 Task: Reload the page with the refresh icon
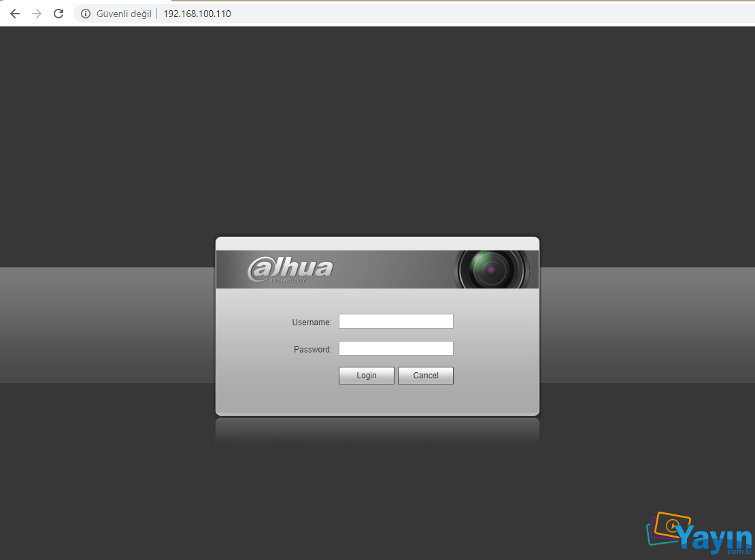(x=58, y=14)
